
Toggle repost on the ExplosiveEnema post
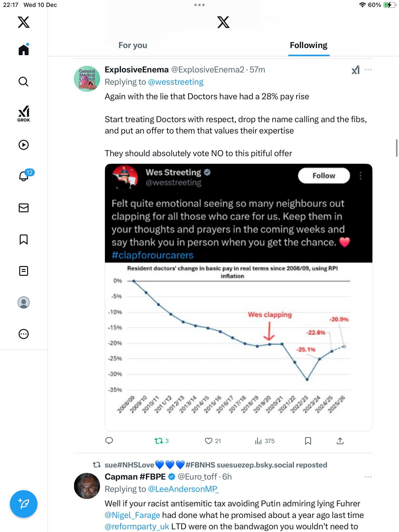tap(159, 441)
